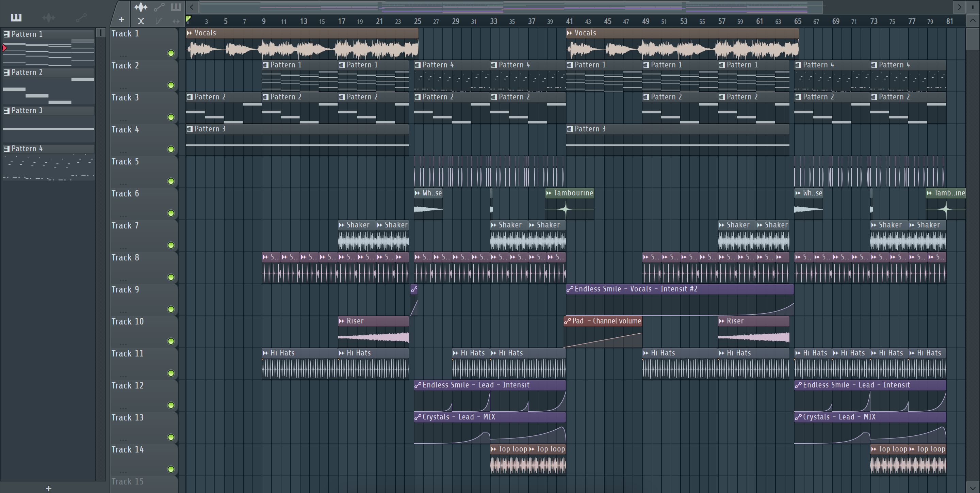Viewport: 980px width, 493px height.
Task: Click the curve icon in the playlist toolbar
Action: pyautogui.click(x=159, y=21)
